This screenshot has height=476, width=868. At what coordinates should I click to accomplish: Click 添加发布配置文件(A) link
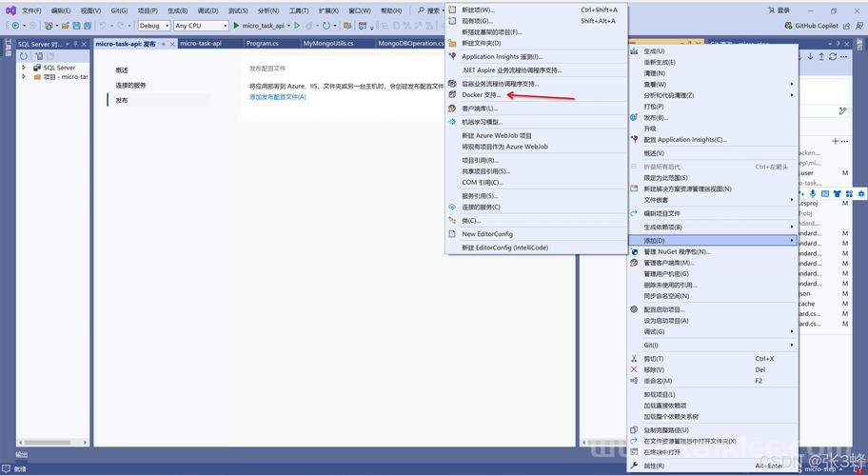coord(277,97)
